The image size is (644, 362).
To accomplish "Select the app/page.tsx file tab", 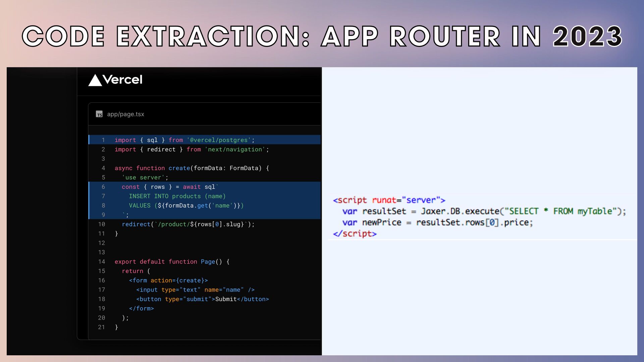I will pos(125,114).
